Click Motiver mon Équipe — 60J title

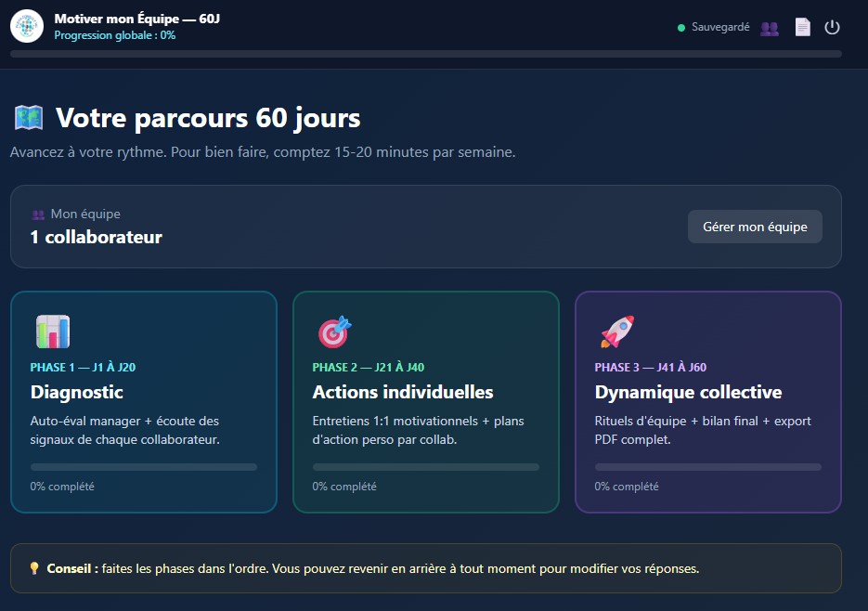pos(137,19)
